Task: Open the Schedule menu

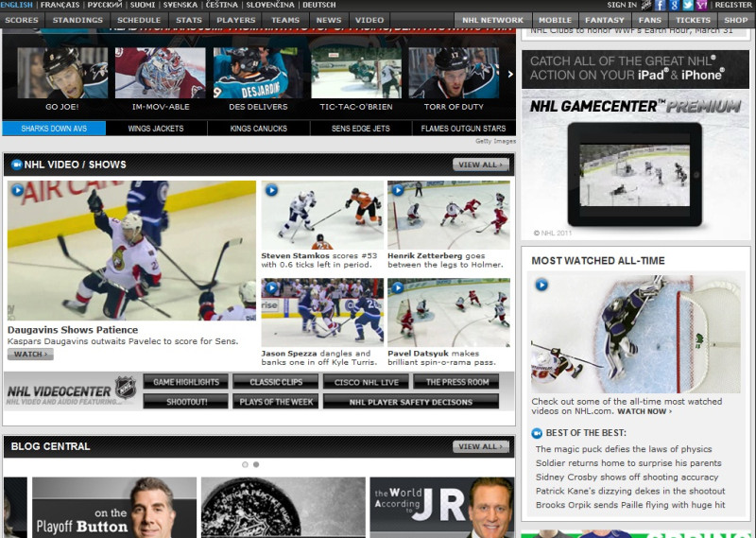Action: pyautogui.click(x=139, y=20)
